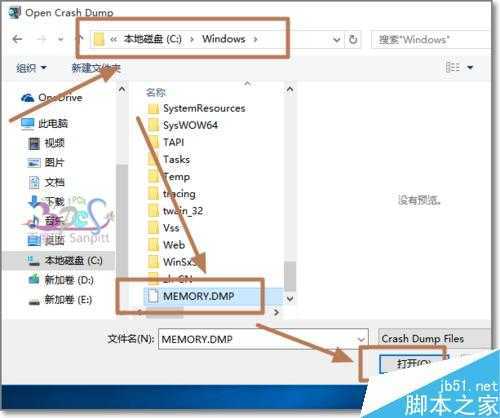The image size is (500, 418).
Task: Click the MEMORY.DMP file icon
Action: pos(153,296)
